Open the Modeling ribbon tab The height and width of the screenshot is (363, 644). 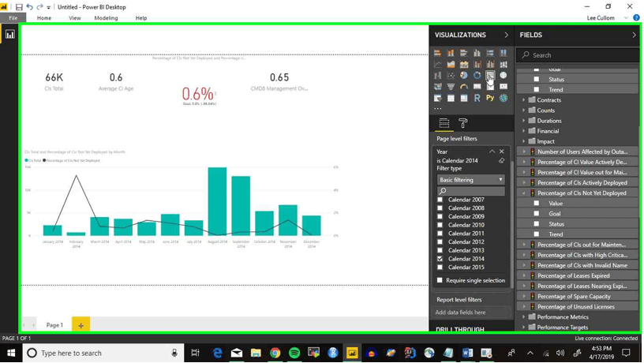pyautogui.click(x=106, y=17)
